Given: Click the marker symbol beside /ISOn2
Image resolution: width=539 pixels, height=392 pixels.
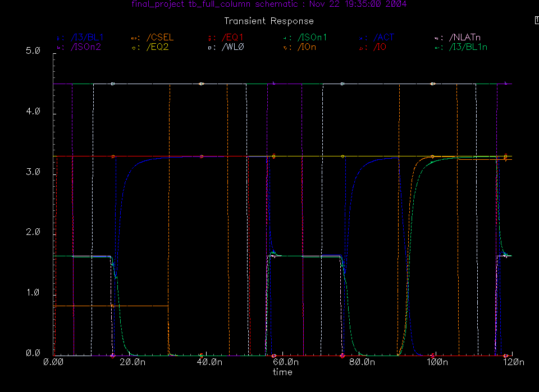Looking at the screenshot, I should point(60,48).
